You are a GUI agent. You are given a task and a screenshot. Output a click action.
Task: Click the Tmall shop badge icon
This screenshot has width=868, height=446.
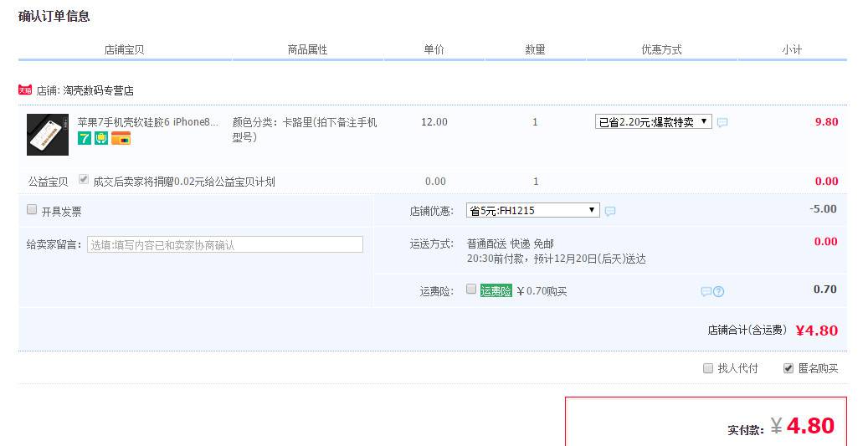click(x=25, y=90)
